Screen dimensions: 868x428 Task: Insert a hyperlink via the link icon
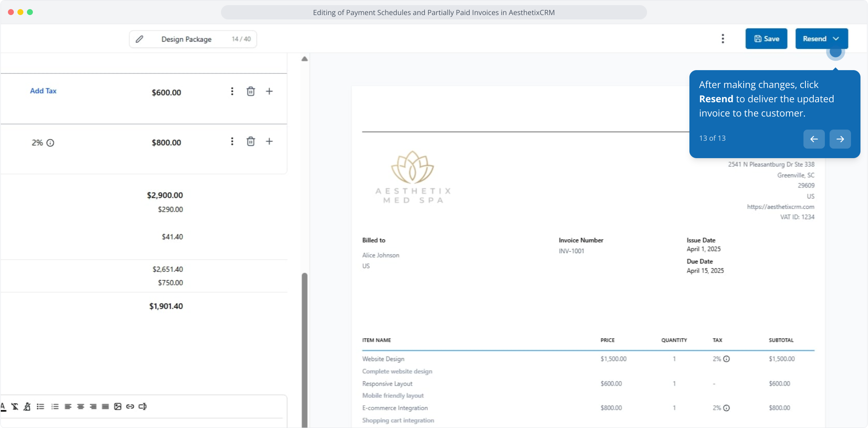click(x=130, y=407)
